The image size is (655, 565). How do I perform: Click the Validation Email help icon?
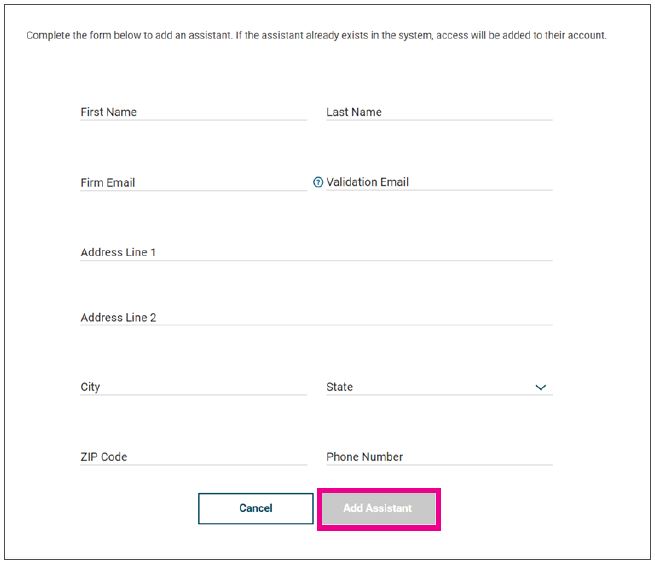[x=318, y=183]
